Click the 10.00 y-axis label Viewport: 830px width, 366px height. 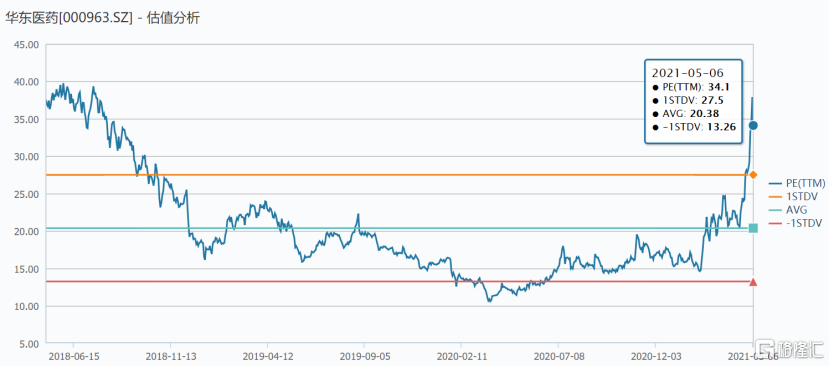(x=25, y=307)
